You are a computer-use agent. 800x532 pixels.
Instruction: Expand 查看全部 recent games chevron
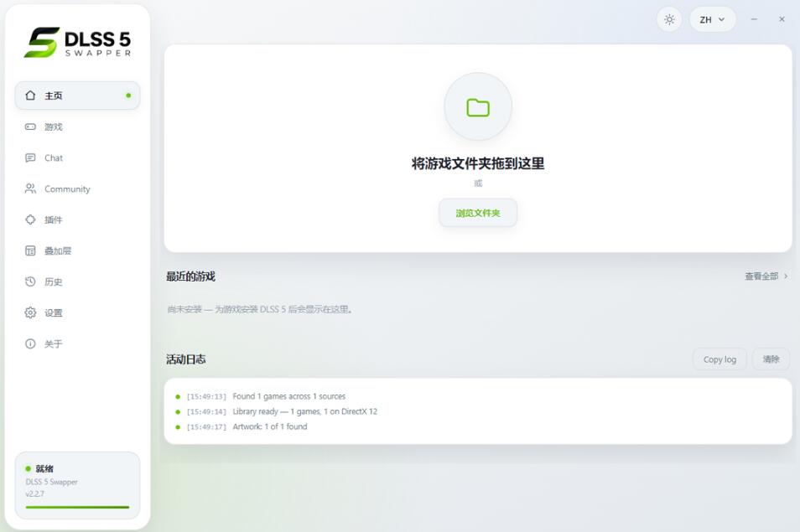pyautogui.click(x=786, y=276)
